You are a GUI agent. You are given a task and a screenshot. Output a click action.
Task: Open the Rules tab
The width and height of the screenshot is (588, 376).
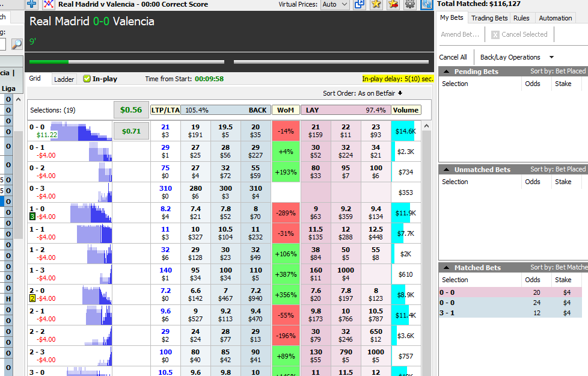click(521, 18)
